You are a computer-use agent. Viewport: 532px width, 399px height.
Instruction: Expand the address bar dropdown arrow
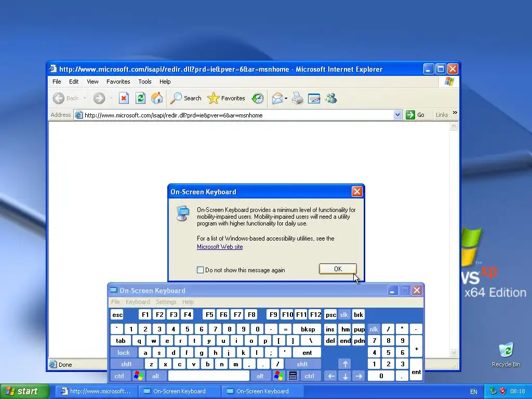397,115
